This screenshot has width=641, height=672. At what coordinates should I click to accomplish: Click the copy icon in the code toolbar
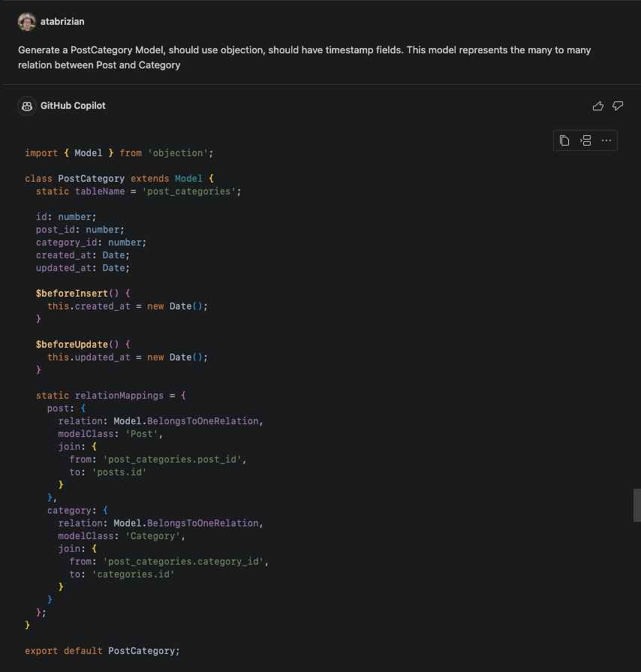pyautogui.click(x=564, y=140)
